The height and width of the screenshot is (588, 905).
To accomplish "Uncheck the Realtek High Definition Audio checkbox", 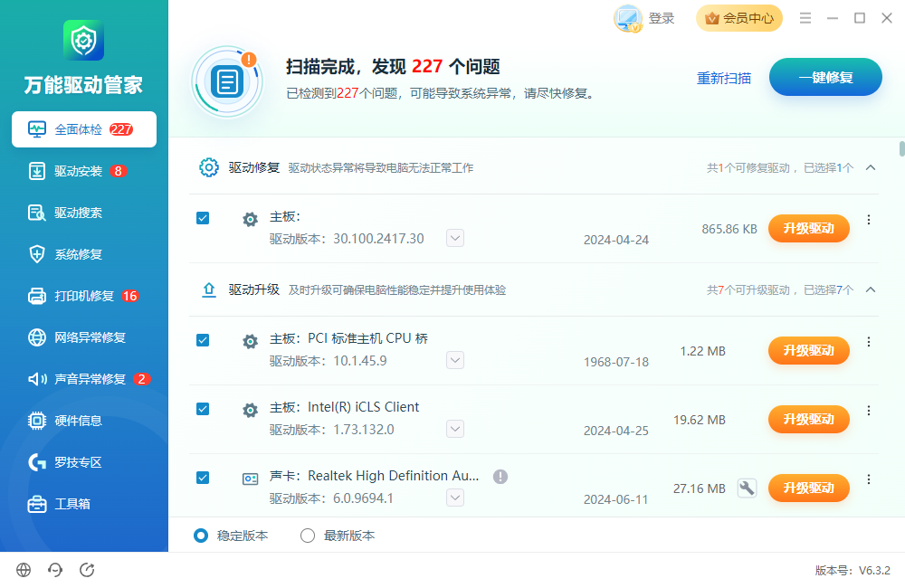I will point(203,478).
